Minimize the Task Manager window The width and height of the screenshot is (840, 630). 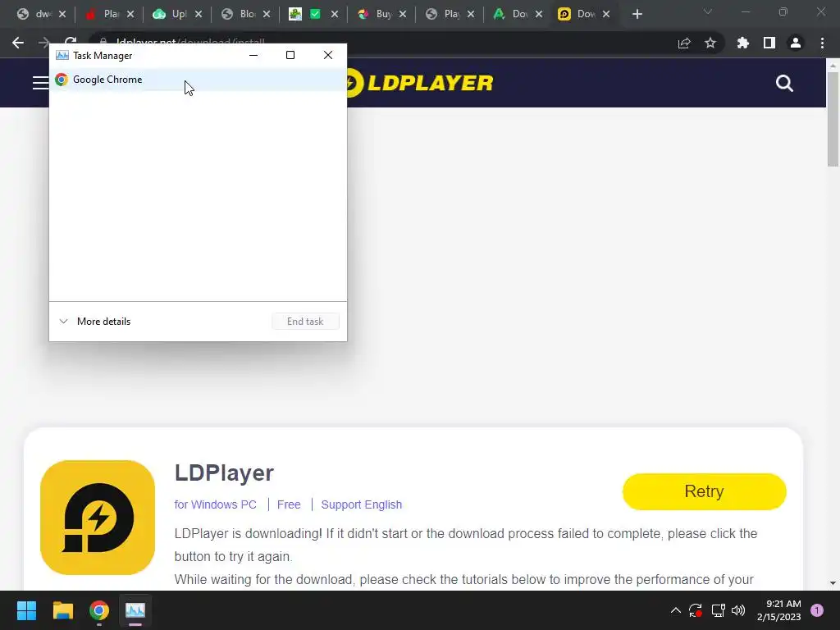tap(253, 55)
